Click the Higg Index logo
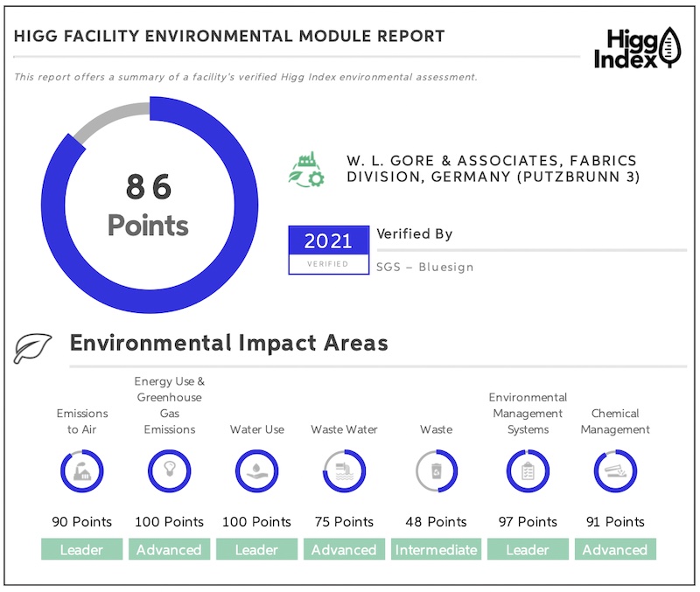The width and height of the screenshot is (700, 592). click(638, 48)
